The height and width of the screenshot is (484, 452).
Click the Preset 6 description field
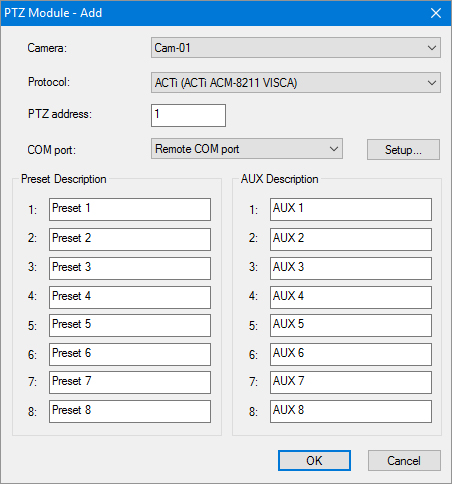coord(130,354)
